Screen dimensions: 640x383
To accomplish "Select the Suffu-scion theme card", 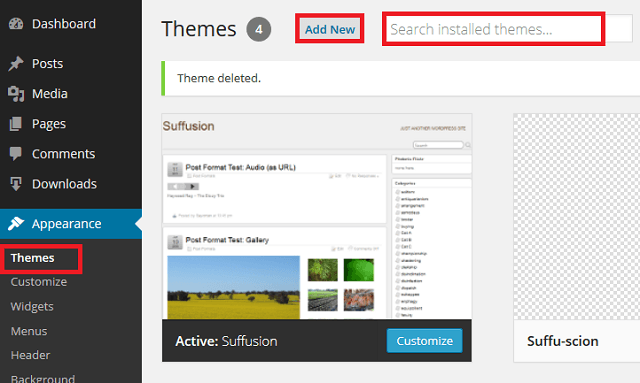I will click(x=577, y=238).
